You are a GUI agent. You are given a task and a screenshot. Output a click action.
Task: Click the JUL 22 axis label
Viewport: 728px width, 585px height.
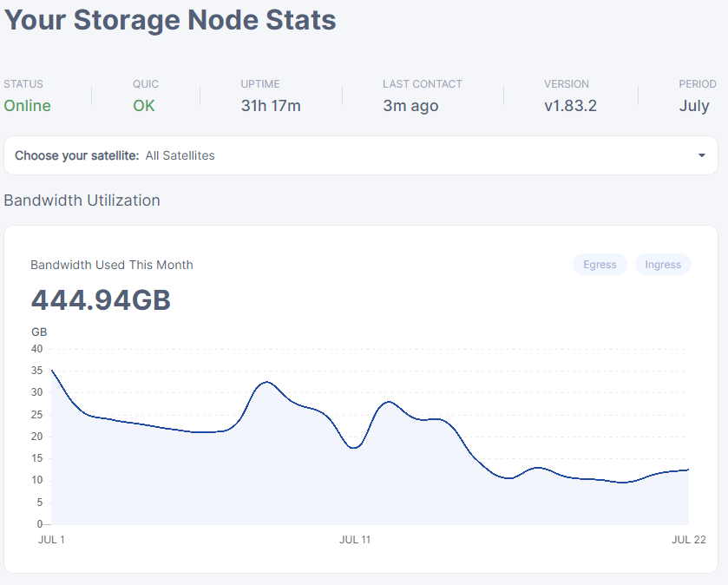click(x=689, y=540)
